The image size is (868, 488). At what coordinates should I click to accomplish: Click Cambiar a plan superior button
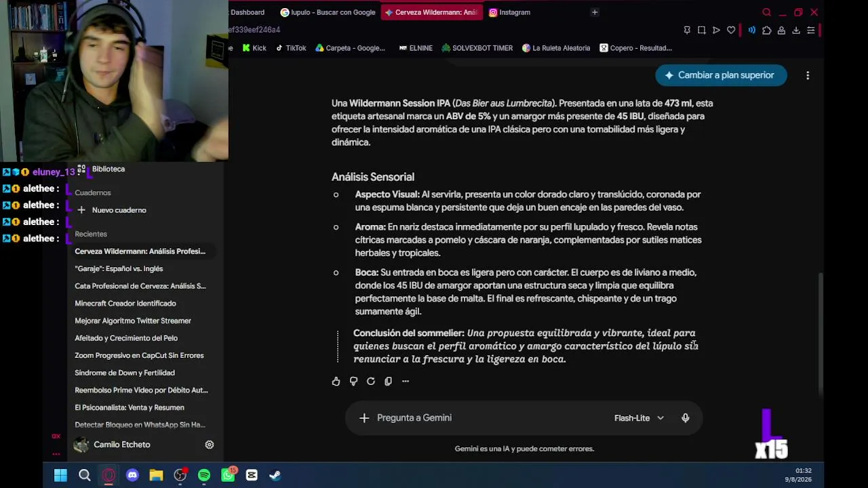[721, 75]
